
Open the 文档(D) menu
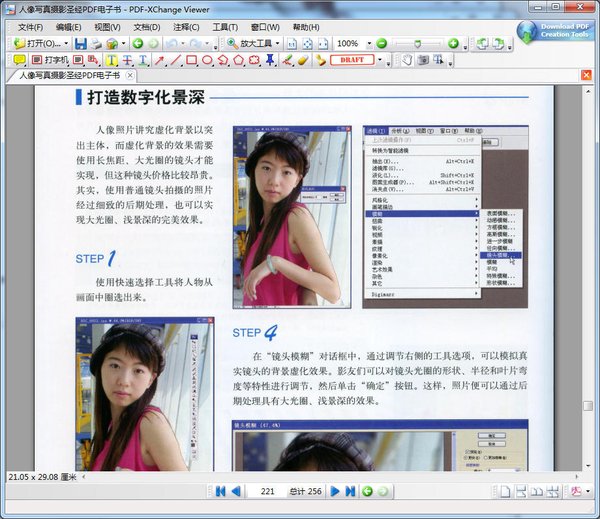pos(147,27)
